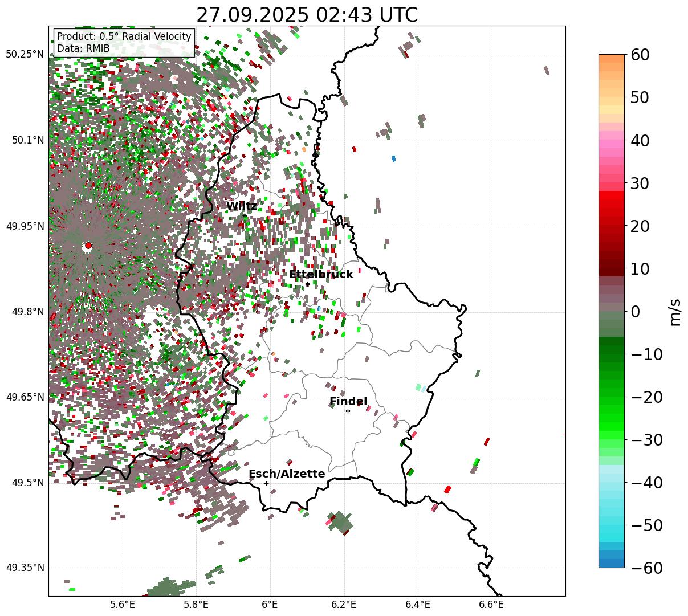Click the colorbar label −20
Image resolution: width=688 pixels, height=616 pixels.
pyautogui.click(x=647, y=397)
